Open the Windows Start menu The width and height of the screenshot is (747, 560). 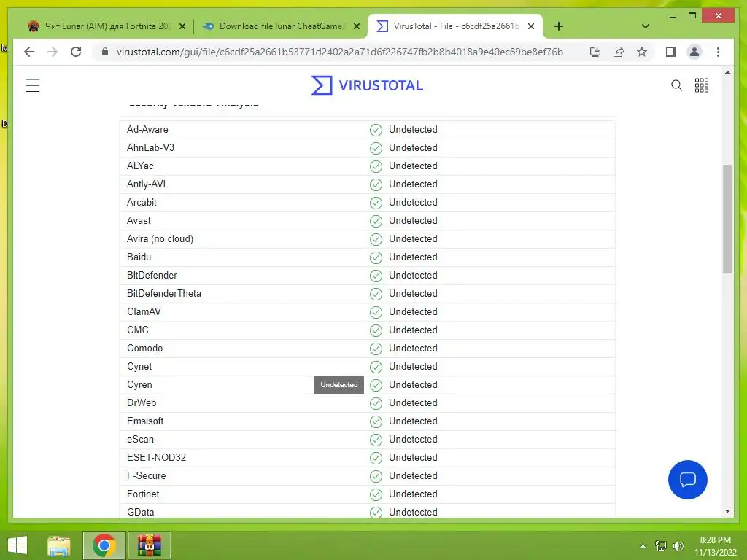(18, 545)
